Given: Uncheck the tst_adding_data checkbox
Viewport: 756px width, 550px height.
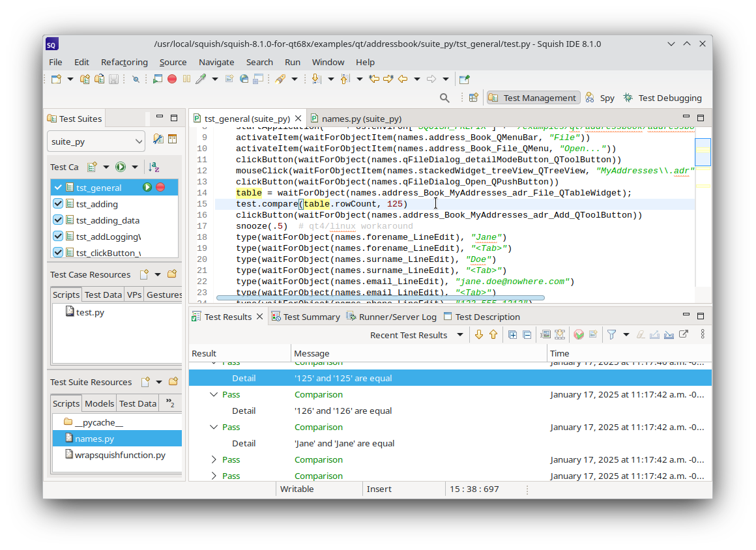Looking at the screenshot, I should [58, 220].
